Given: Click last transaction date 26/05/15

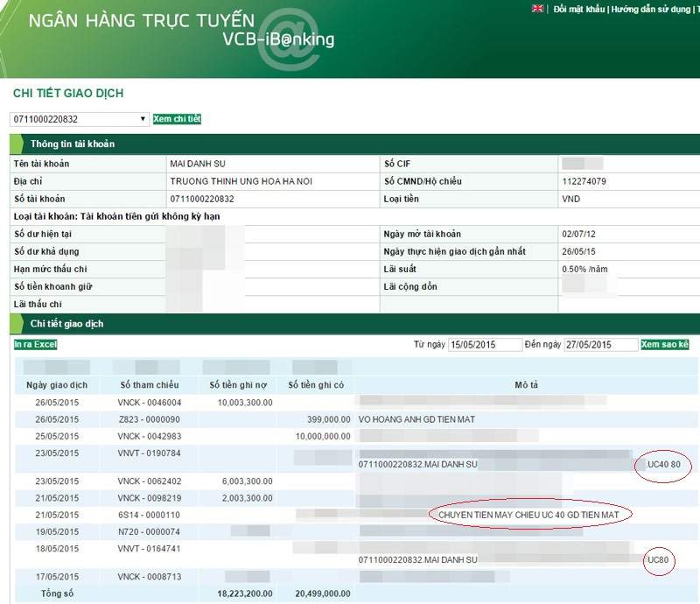Looking at the screenshot, I should pos(578,251).
